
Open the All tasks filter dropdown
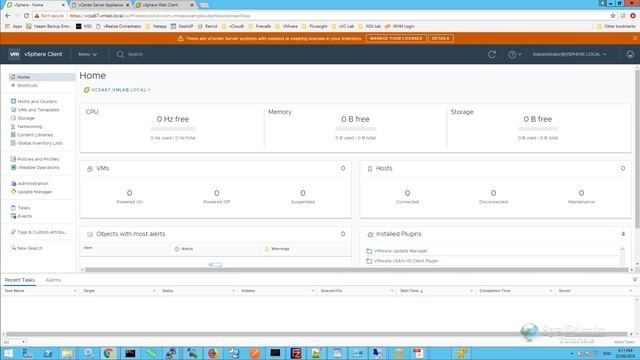(15, 342)
